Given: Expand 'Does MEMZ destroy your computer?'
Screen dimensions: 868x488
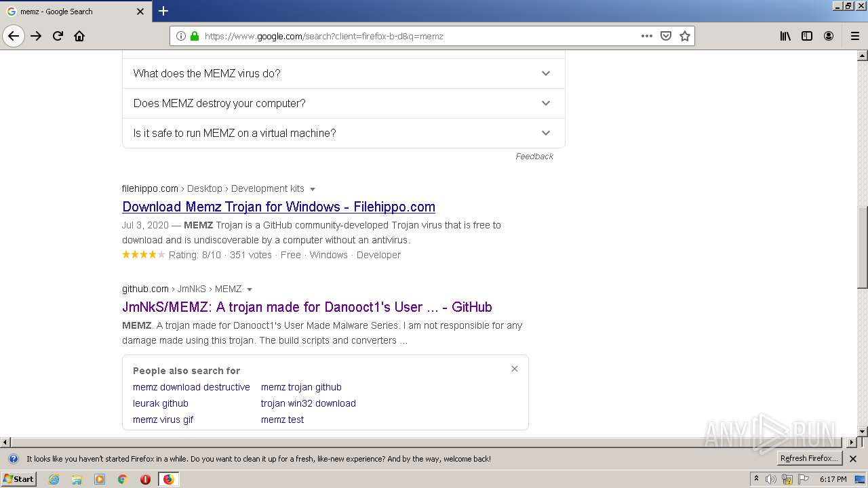Looking at the screenshot, I should (344, 103).
